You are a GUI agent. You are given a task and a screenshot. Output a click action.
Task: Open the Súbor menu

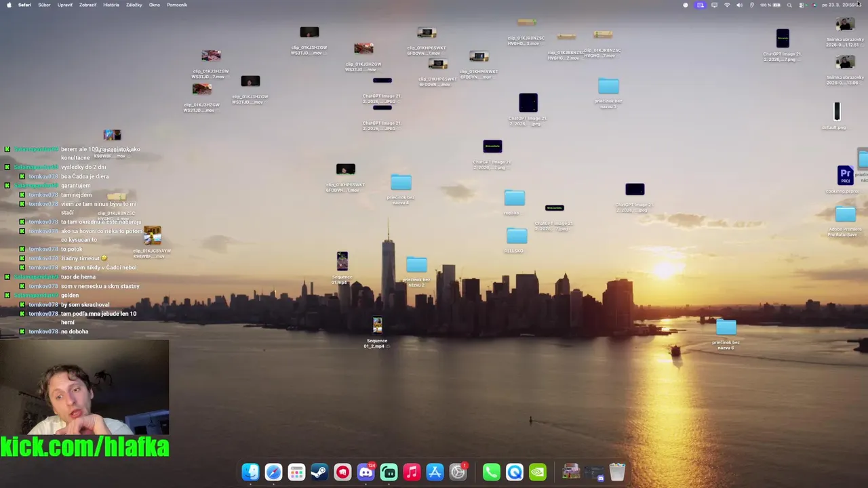tap(44, 5)
